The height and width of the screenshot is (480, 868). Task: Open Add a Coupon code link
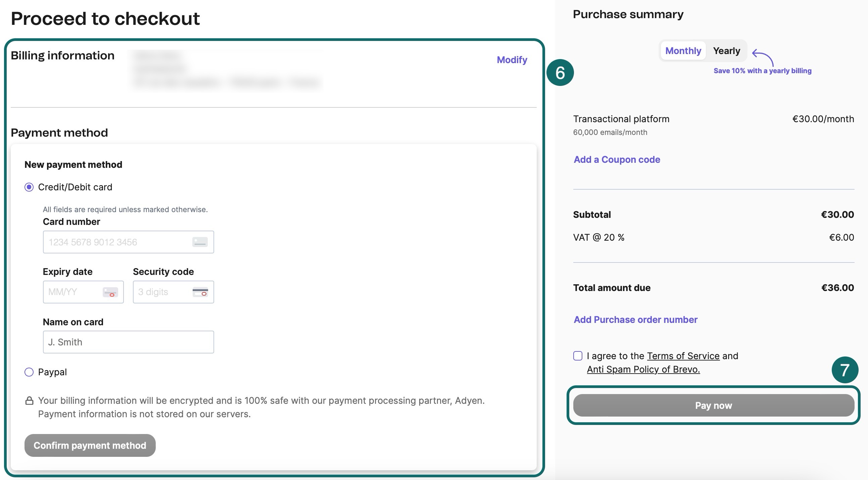(x=617, y=159)
